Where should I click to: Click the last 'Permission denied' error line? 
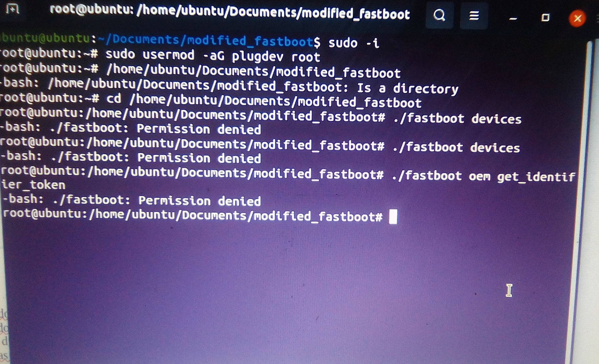pos(132,200)
